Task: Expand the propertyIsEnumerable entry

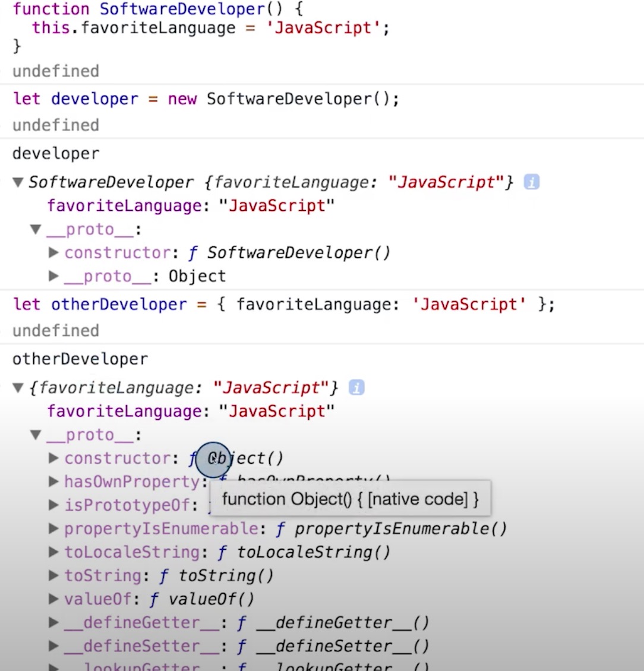Action: click(53, 529)
